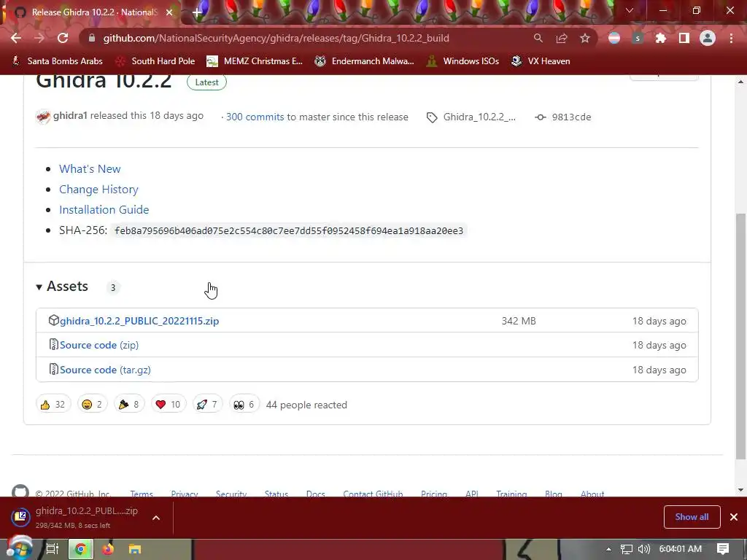Reload the current GitHub page
747x560 pixels.
click(63, 38)
